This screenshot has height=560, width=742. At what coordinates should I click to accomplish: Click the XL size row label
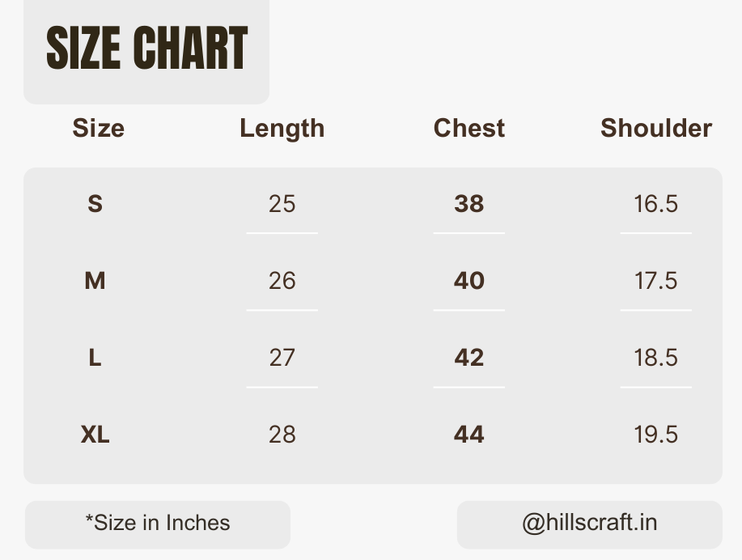click(95, 435)
